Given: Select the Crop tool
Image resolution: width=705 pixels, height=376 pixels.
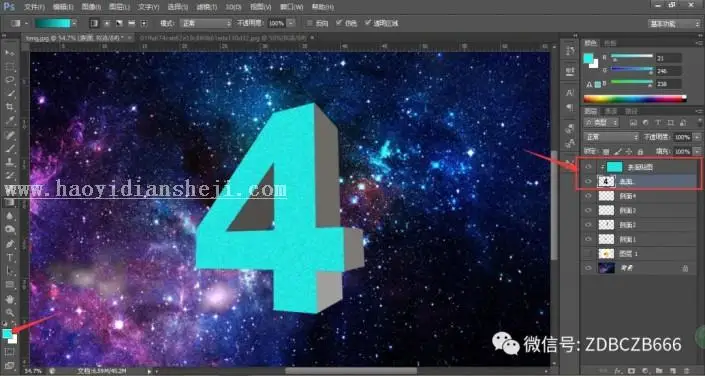Looking at the screenshot, I should [x=9, y=107].
